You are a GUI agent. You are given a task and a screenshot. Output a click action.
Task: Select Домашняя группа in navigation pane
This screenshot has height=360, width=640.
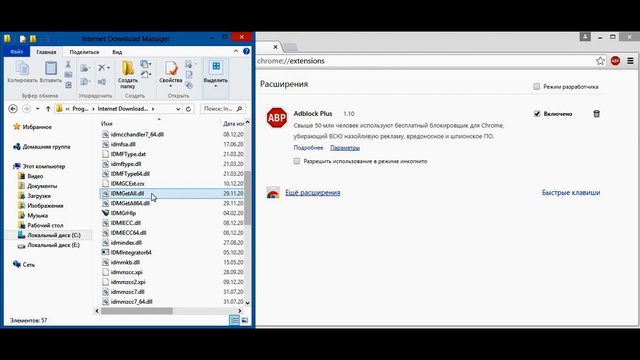(46, 147)
